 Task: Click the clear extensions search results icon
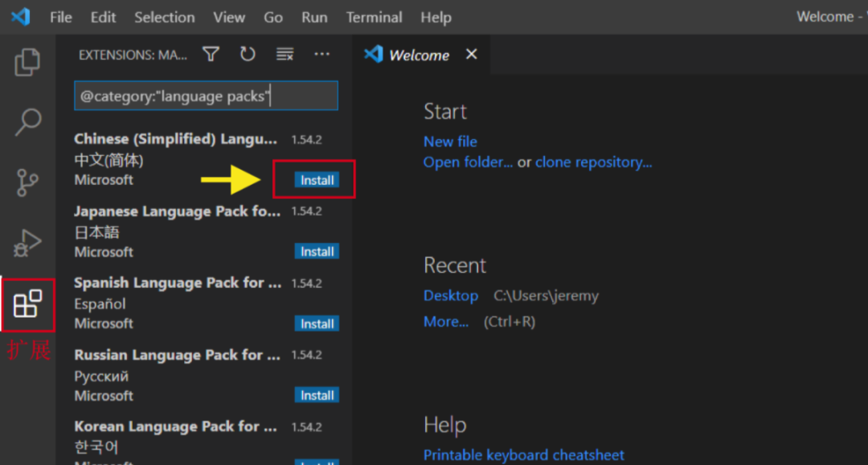(285, 55)
